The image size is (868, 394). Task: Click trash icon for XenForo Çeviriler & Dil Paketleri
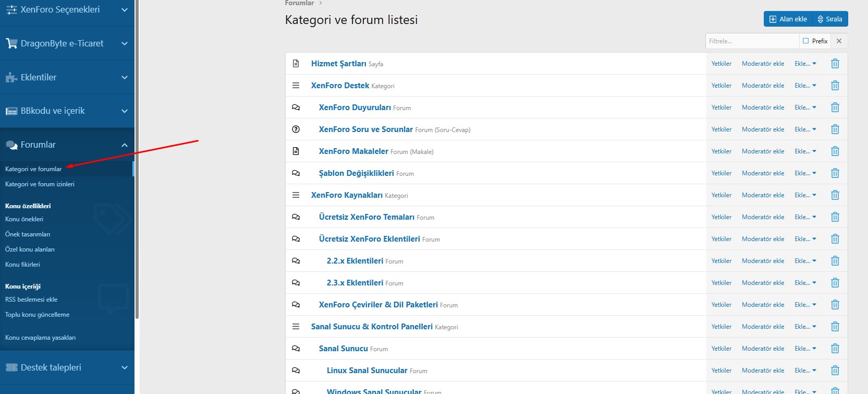click(x=835, y=305)
